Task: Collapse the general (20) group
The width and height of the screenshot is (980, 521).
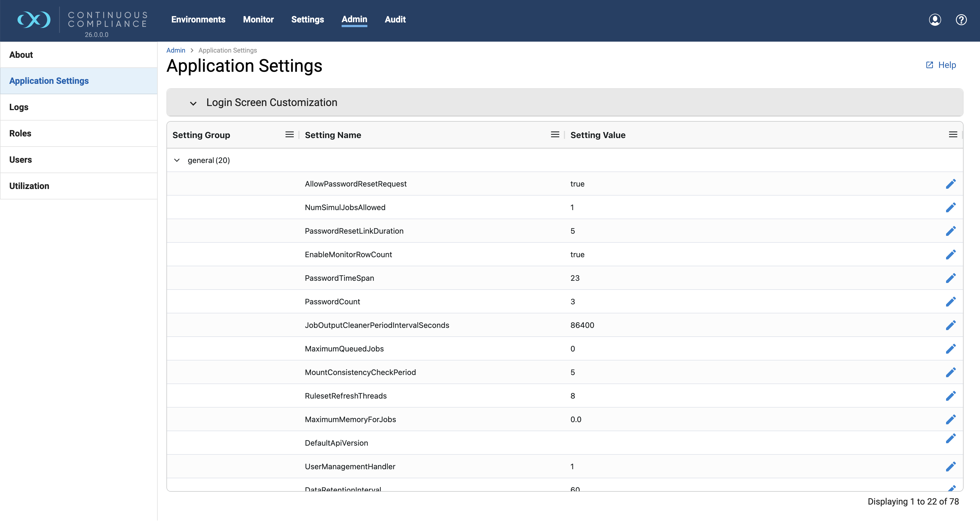Action: (177, 160)
